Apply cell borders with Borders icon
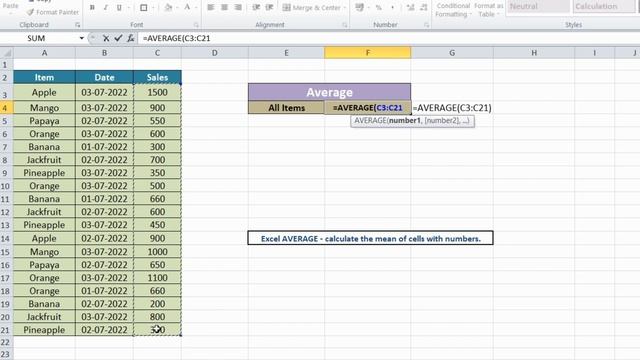Screen dimensions: 640x360 [144, 7]
